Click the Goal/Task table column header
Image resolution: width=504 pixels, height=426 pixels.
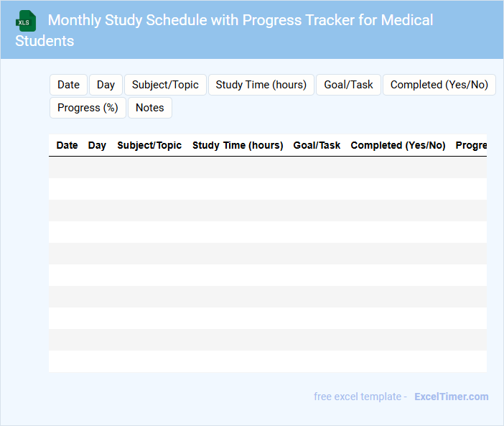pyautogui.click(x=317, y=145)
